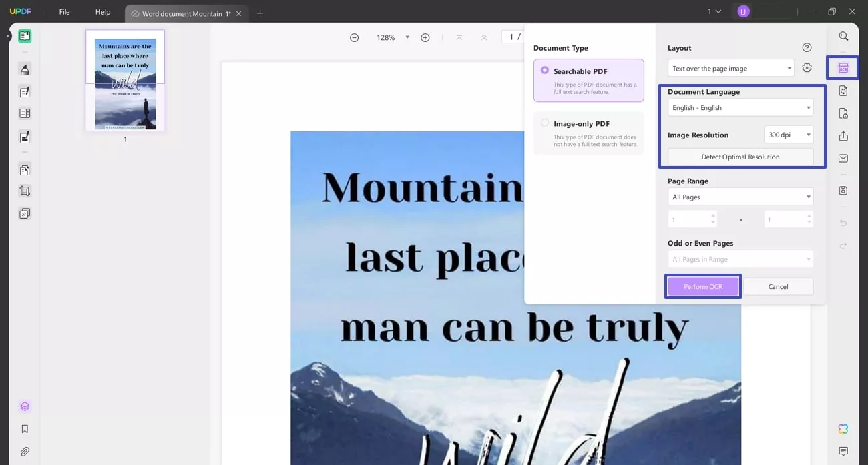Click the Search magnifier icon in right sidebar
868x465 pixels.
(x=843, y=36)
